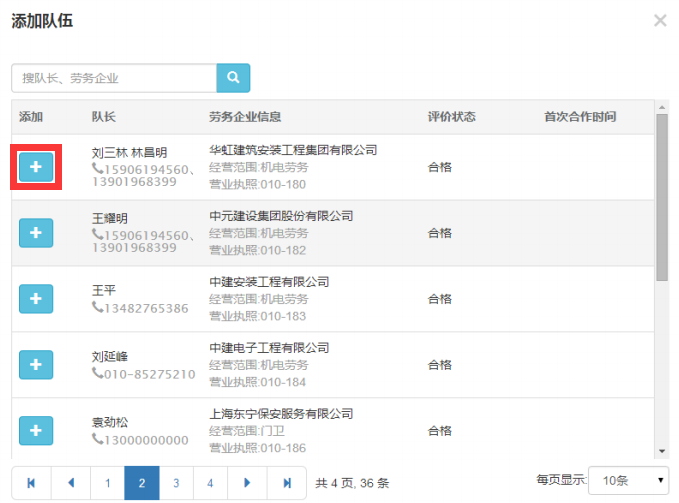Screen dimensions: 679x503
Task: Jump to last page of results
Action: click(287, 483)
